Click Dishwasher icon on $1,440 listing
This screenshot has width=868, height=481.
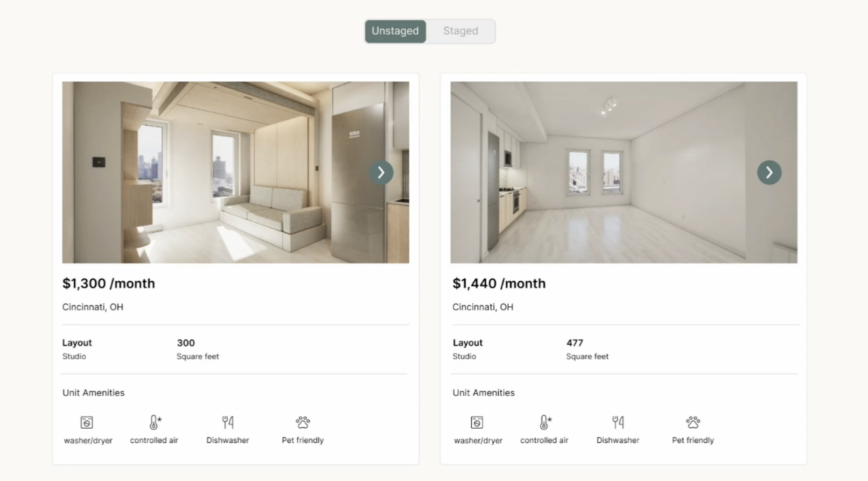pos(618,423)
